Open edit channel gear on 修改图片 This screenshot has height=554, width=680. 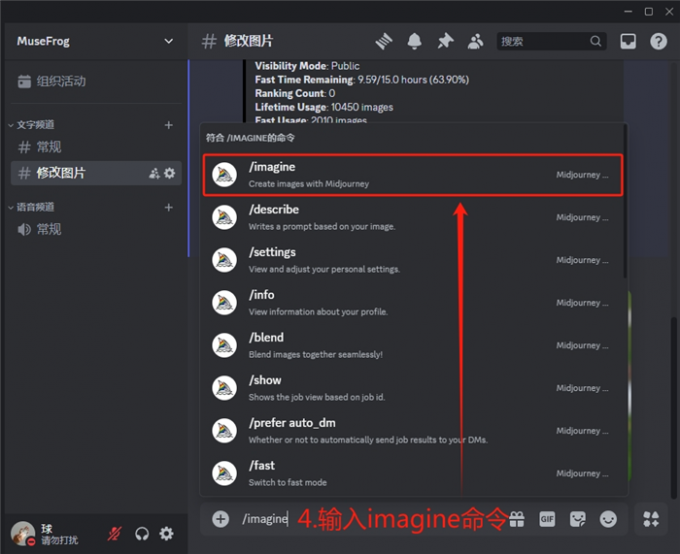point(170,174)
